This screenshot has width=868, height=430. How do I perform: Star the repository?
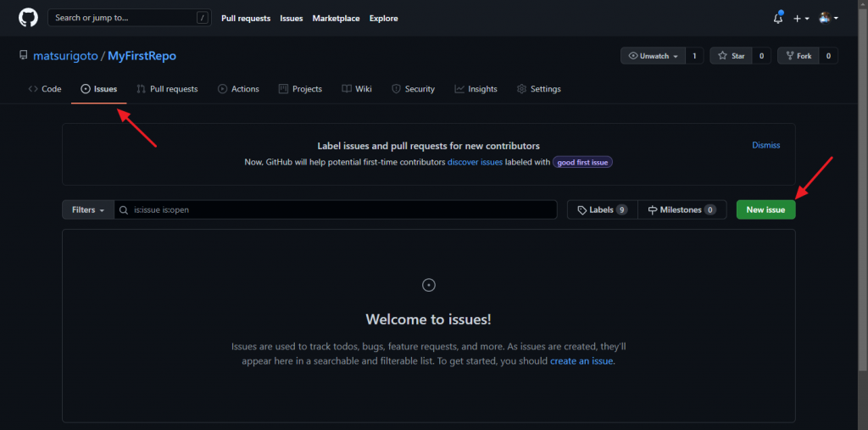[732, 56]
